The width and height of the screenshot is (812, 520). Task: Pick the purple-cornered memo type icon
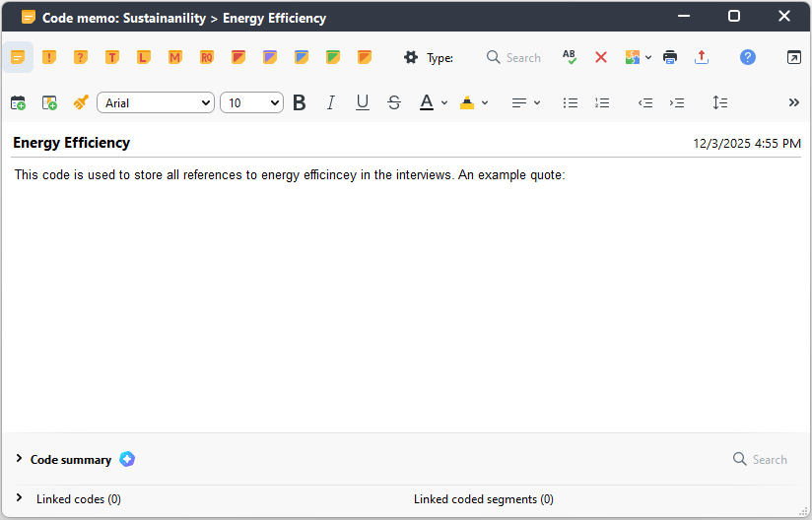[270, 57]
